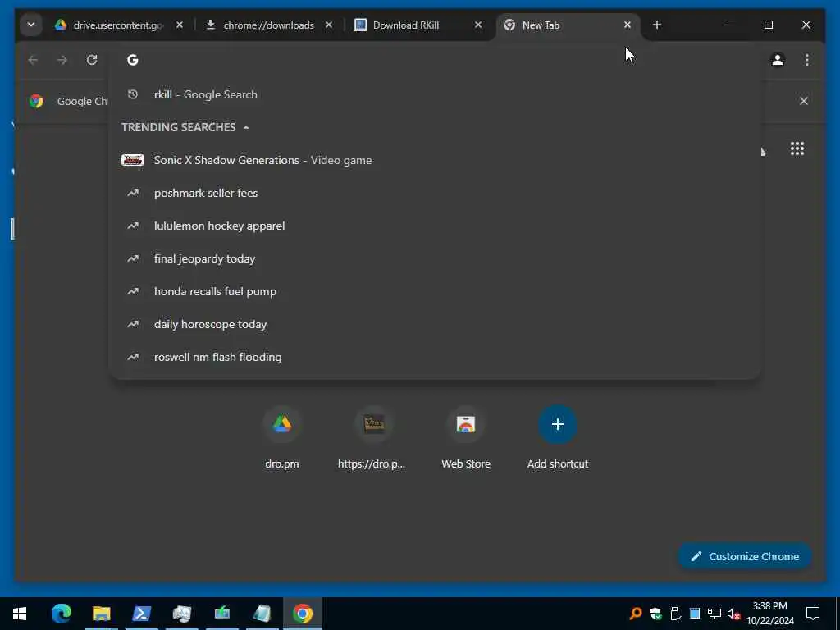Image resolution: width=840 pixels, height=630 pixels.
Task: Reload the current page
Action: tap(92, 60)
